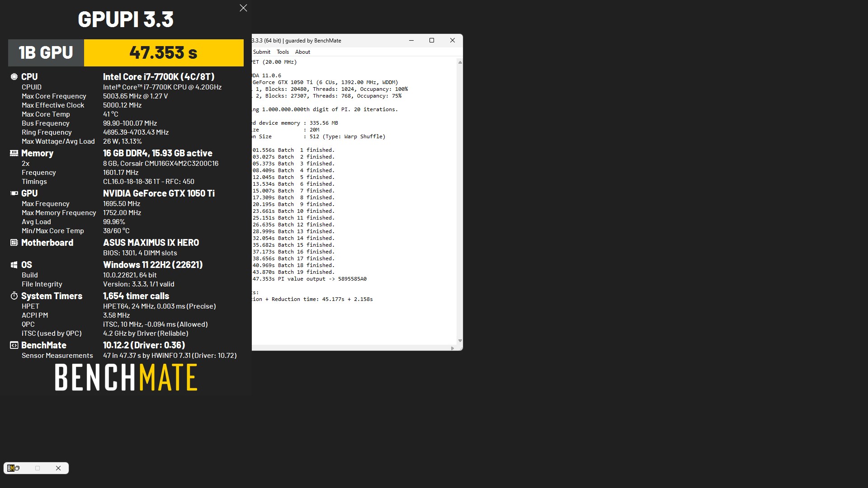This screenshot has height=488, width=868.
Task: Select Intel Core i7-7700K (4C/8T) text
Action: 159,77
